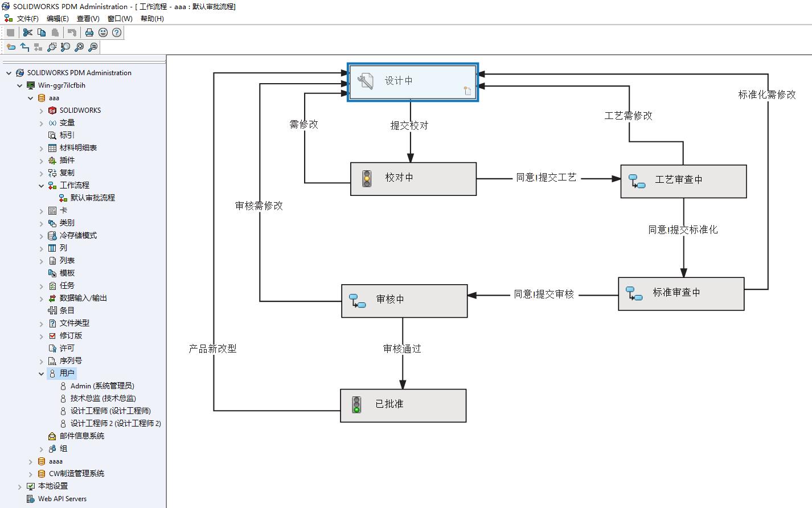Image resolution: width=812 pixels, height=508 pixels.
Task: Click the Cut scissors toolbar icon
Action: tap(27, 32)
